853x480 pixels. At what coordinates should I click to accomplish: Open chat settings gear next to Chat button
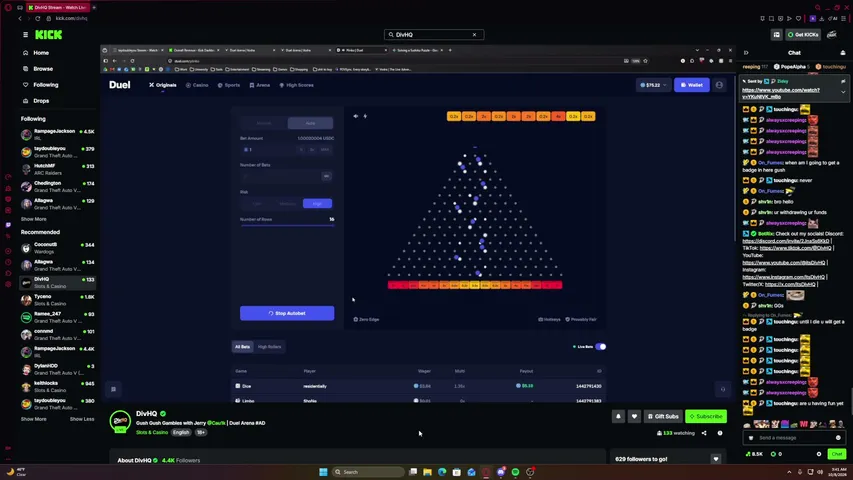(x=819, y=454)
